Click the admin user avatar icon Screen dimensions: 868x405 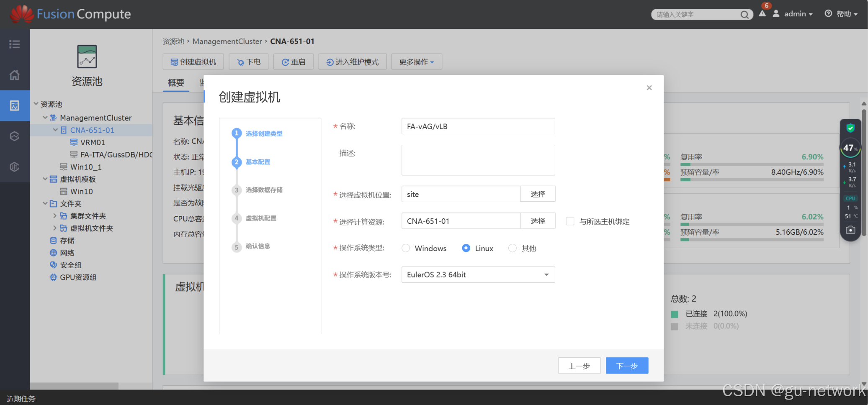coord(776,13)
